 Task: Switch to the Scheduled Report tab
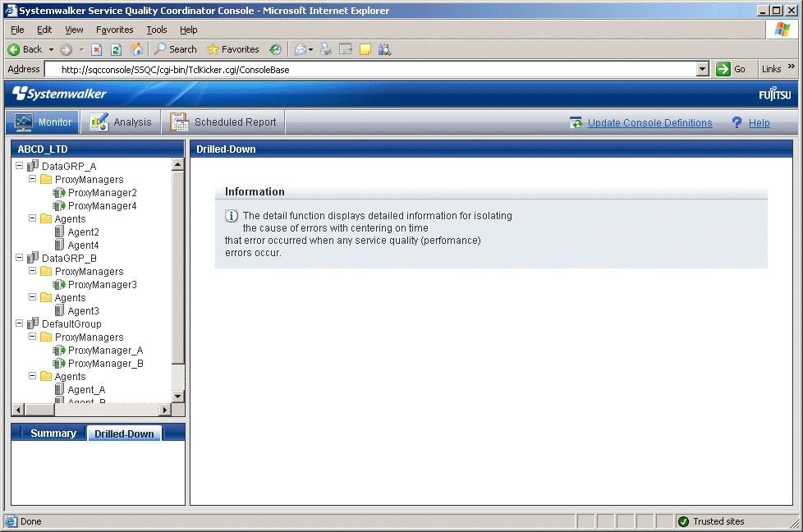pyautogui.click(x=223, y=122)
